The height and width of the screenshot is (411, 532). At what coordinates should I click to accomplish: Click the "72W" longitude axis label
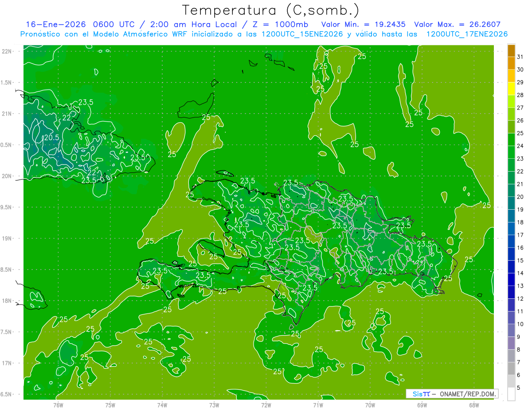pyautogui.click(x=266, y=405)
